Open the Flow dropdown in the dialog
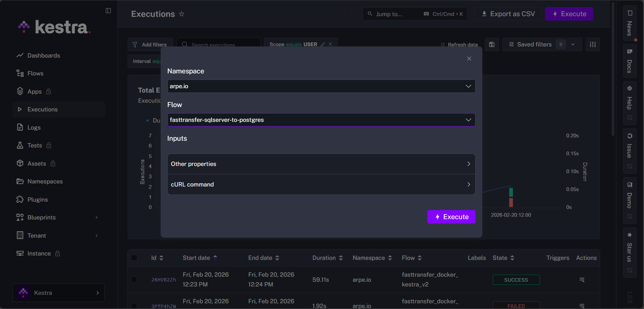This screenshot has width=644, height=309. pos(321,119)
